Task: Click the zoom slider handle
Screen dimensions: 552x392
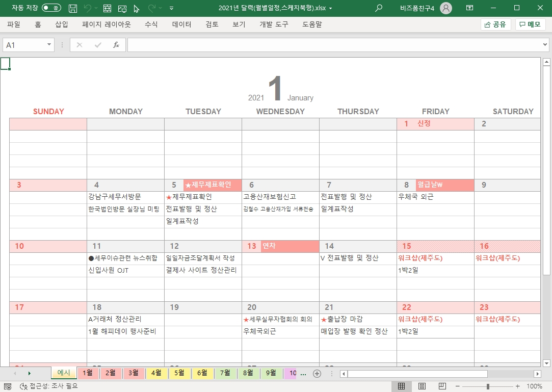Action: point(488,386)
